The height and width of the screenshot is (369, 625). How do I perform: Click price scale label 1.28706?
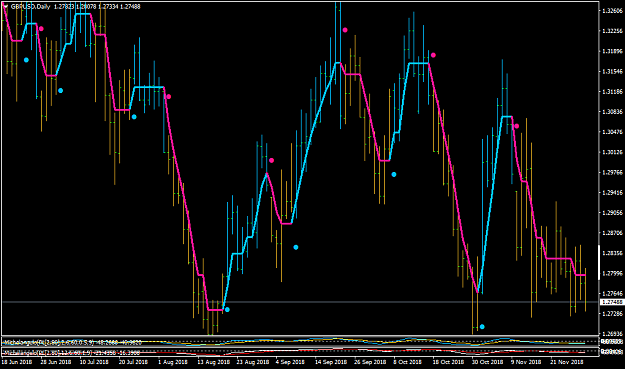coord(612,233)
